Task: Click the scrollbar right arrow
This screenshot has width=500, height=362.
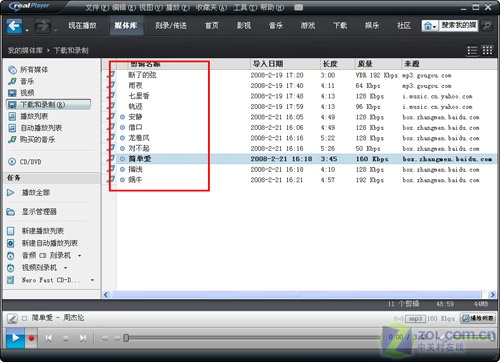Action: click(492, 295)
